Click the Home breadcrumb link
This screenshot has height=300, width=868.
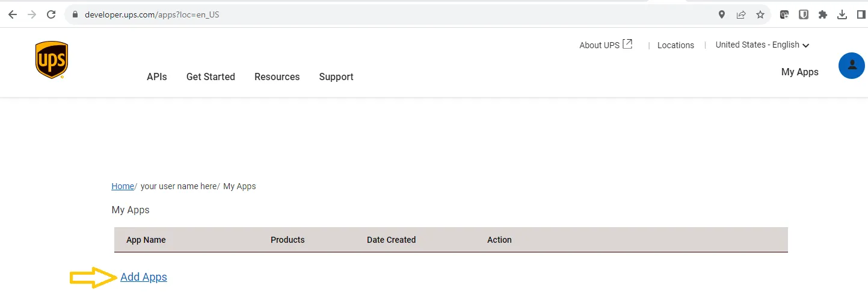pyautogui.click(x=123, y=186)
